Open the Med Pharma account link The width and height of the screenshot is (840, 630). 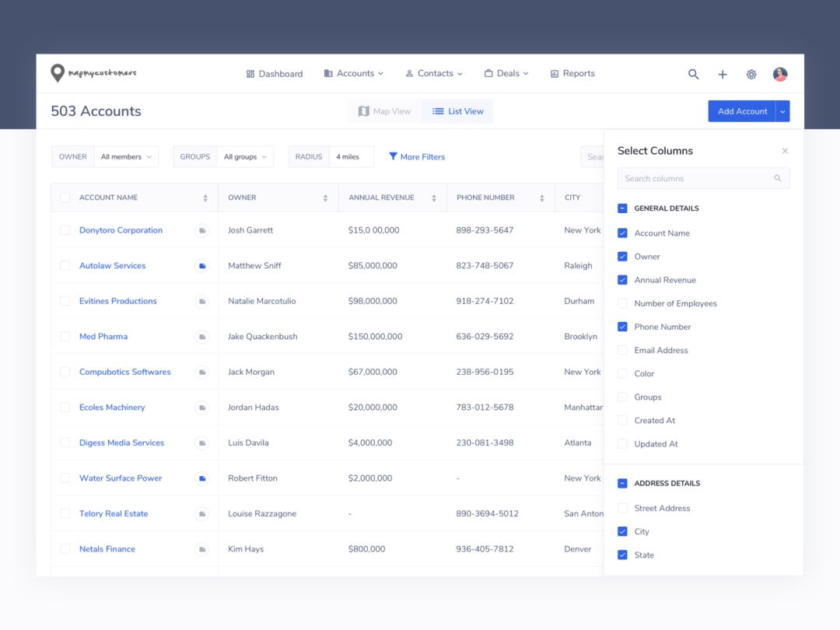pos(103,337)
